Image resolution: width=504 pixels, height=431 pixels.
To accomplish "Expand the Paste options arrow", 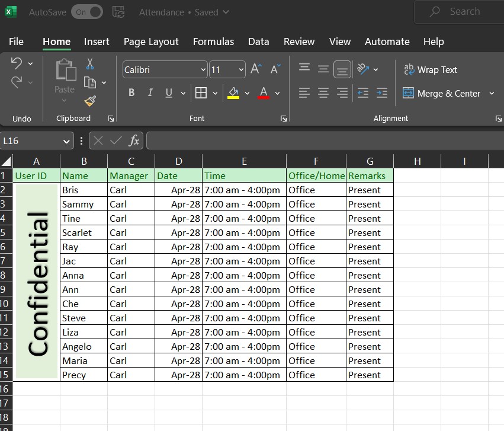I will click(x=65, y=101).
